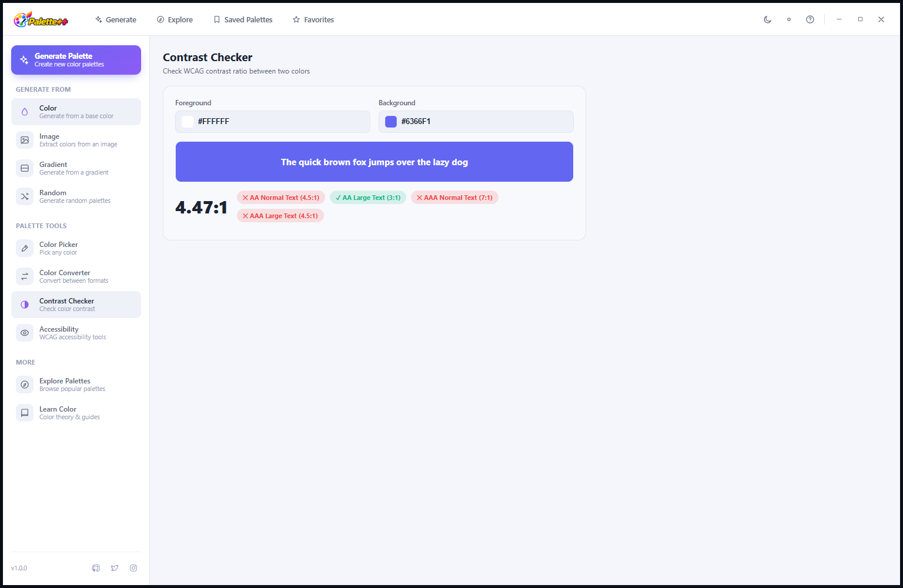Image resolution: width=903 pixels, height=588 pixels.
Task: Click the "AAA Normal Text (7:1)" badge
Action: (454, 198)
